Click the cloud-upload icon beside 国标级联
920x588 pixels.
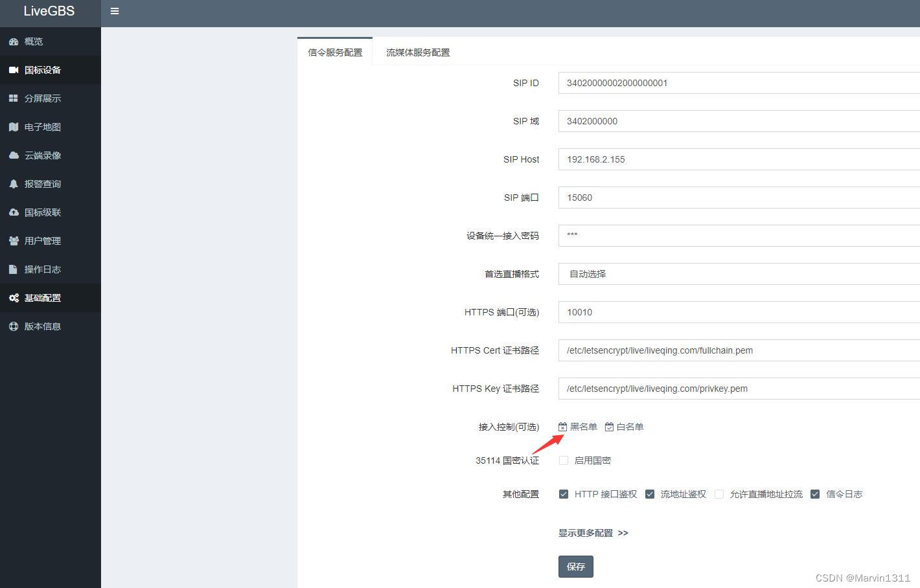[x=14, y=212]
